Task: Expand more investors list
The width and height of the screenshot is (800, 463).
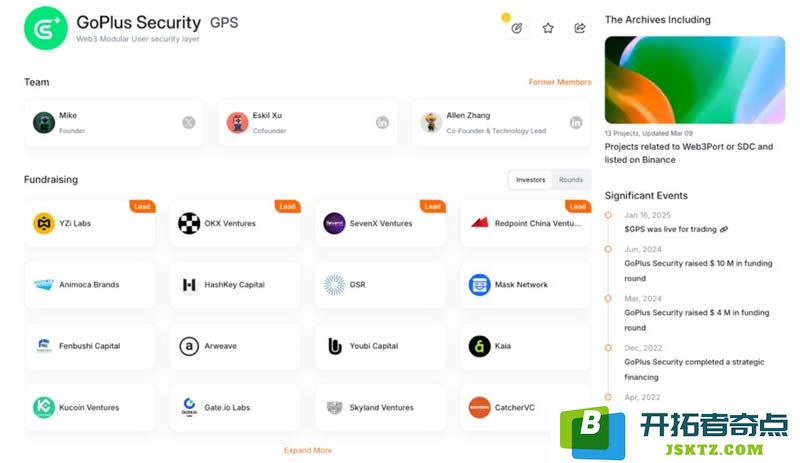Action: pyautogui.click(x=308, y=450)
